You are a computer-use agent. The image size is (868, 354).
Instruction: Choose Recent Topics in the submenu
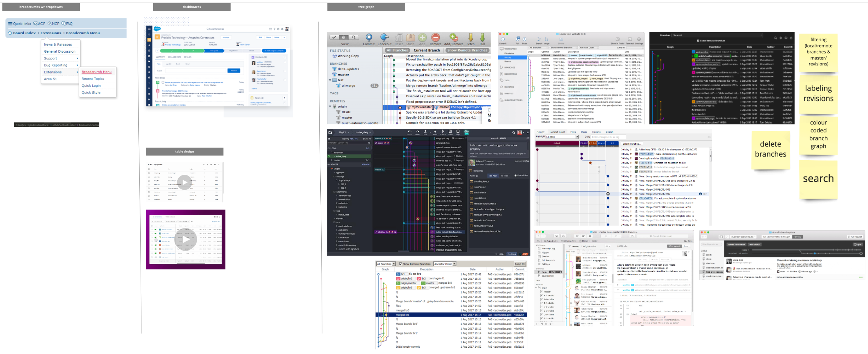coord(93,79)
